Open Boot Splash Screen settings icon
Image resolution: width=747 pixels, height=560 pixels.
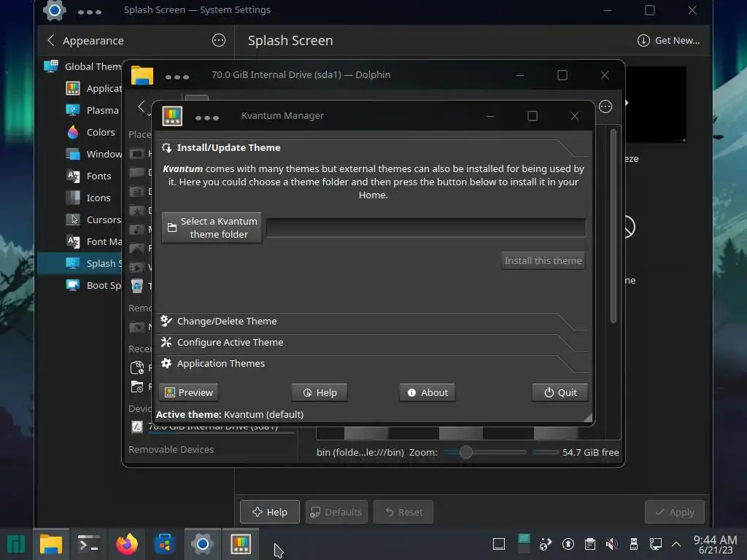tap(73, 285)
